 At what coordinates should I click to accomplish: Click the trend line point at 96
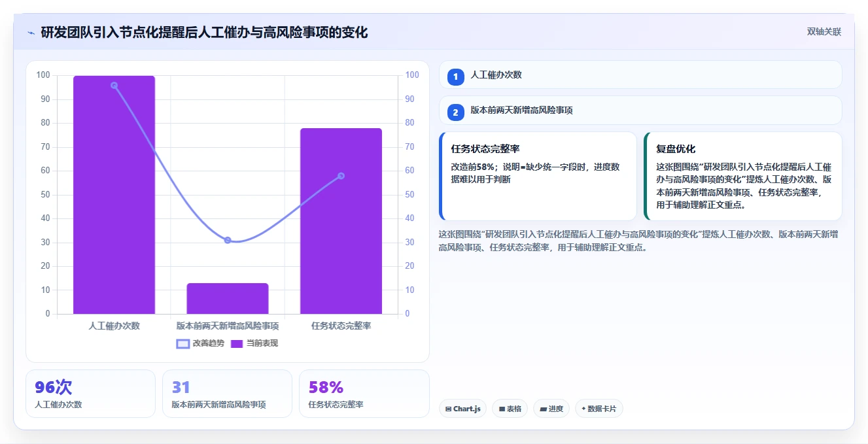[x=114, y=85]
